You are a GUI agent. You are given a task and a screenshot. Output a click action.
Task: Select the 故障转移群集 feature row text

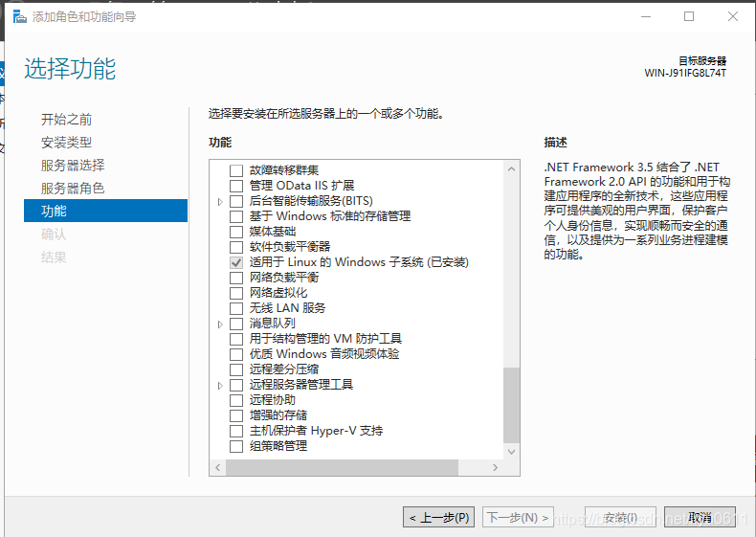point(284,170)
